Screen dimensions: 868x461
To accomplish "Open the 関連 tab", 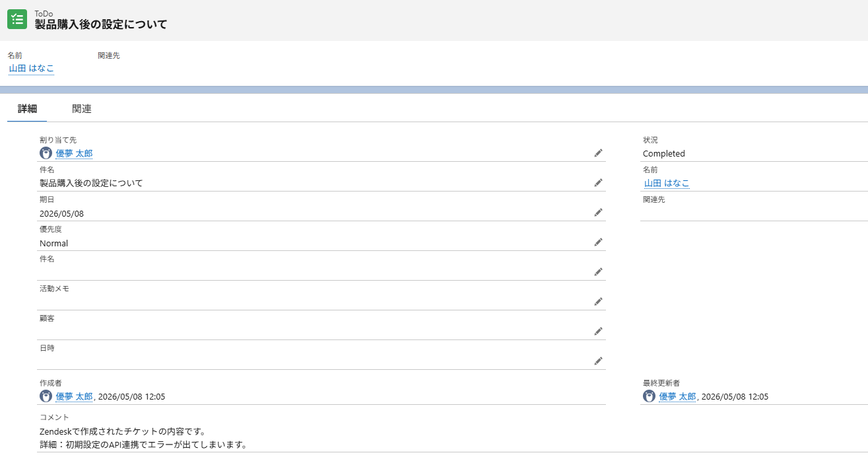I will pos(82,109).
